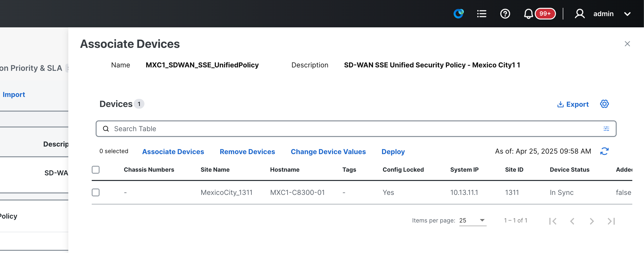Viewport: 644px width, 253px height.
Task: Click the 99+ notification badge
Action: pos(545,13)
